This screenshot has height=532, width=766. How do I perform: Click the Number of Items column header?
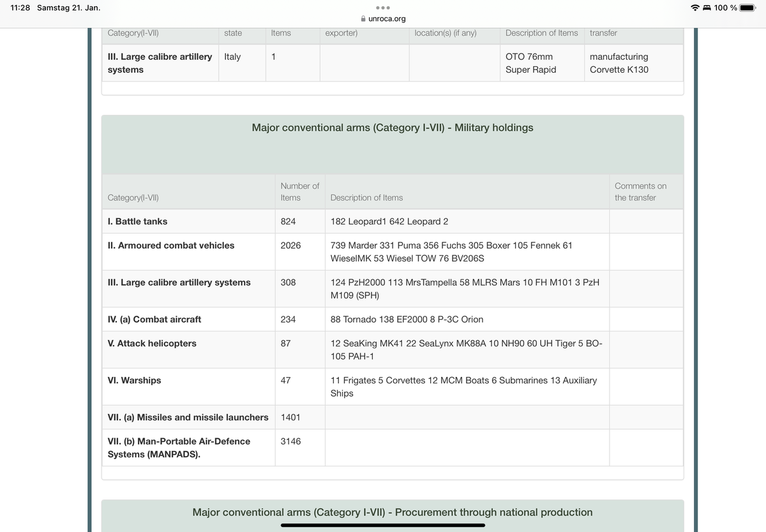point(299,191)
